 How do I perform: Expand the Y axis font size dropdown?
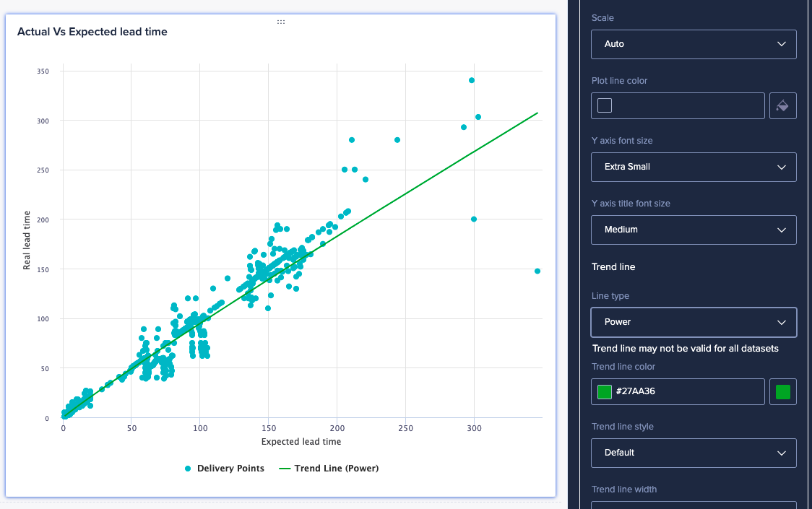(x=694, y=167)
